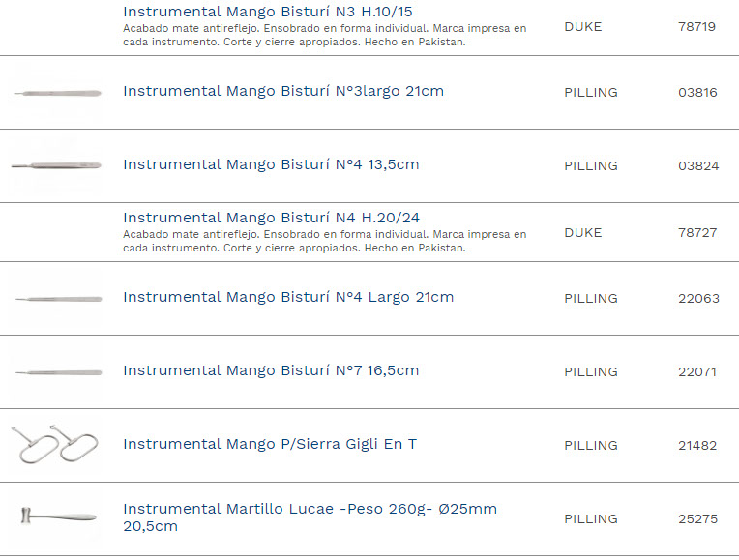
Task: Select the Mango Bisturí Nº7 product image
Action: click(57, 372)
